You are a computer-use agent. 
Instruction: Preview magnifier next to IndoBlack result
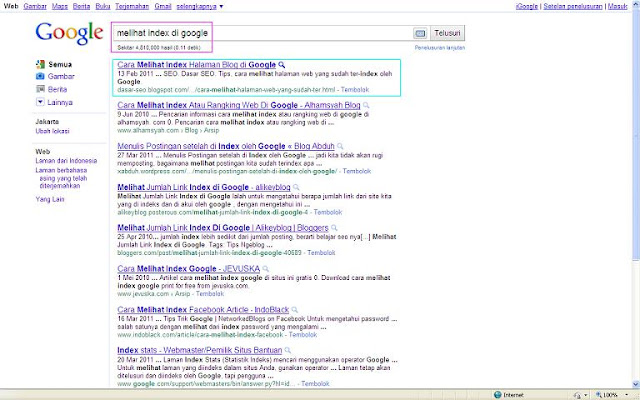[295, 309]
